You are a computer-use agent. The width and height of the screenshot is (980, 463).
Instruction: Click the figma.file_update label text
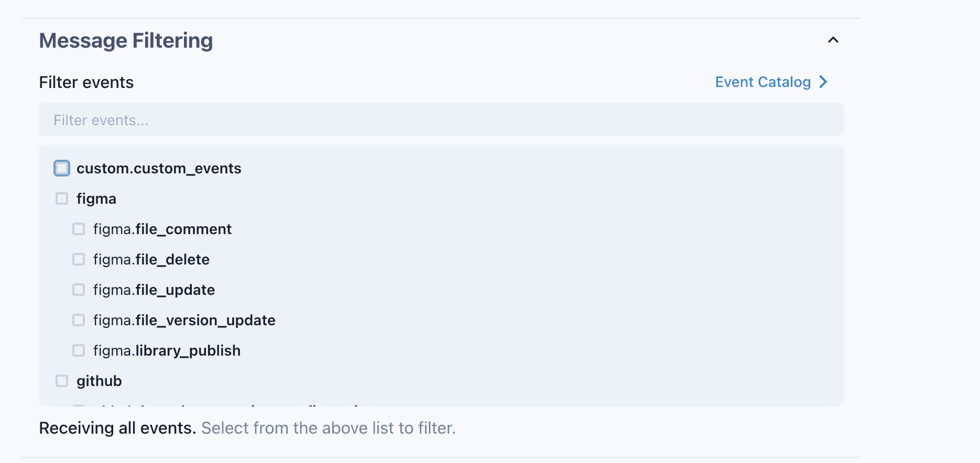[x=154, y=290]
